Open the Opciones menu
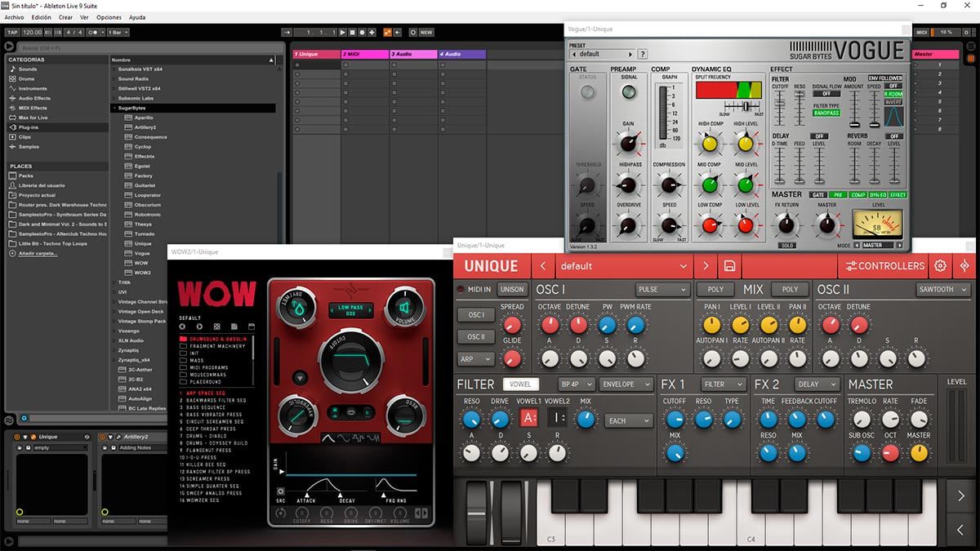Viewport: 980px width, 551px height. pos(109,17)
